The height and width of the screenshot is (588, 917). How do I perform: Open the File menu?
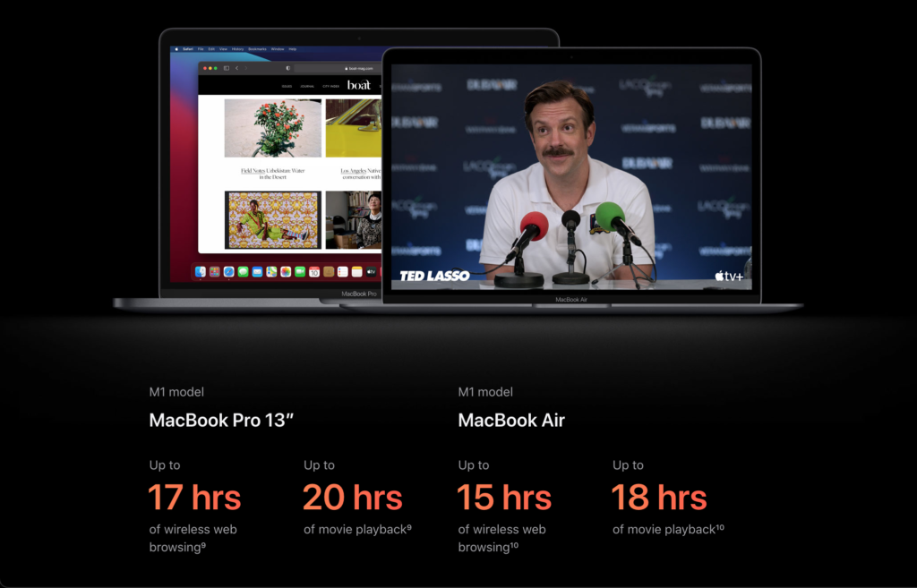(201, 49)
